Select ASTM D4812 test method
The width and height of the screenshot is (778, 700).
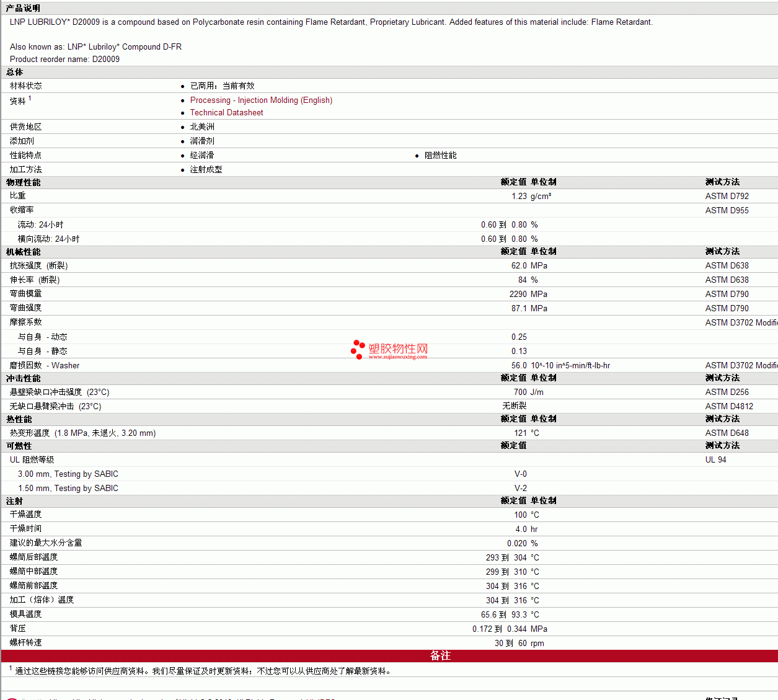click(x=729, y=407)
